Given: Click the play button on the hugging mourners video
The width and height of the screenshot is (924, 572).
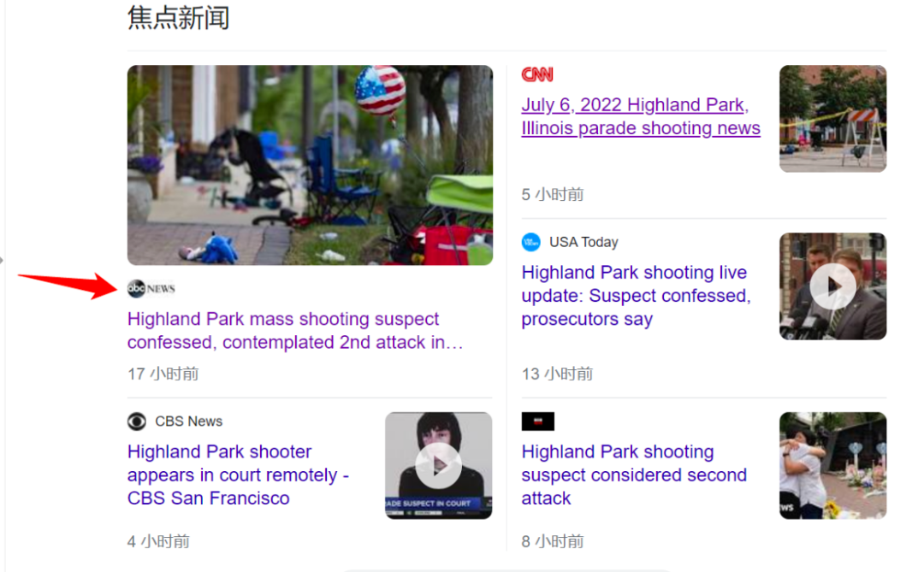Looking at the screenshot, I should pyautogui.click(x=832, y=466).
